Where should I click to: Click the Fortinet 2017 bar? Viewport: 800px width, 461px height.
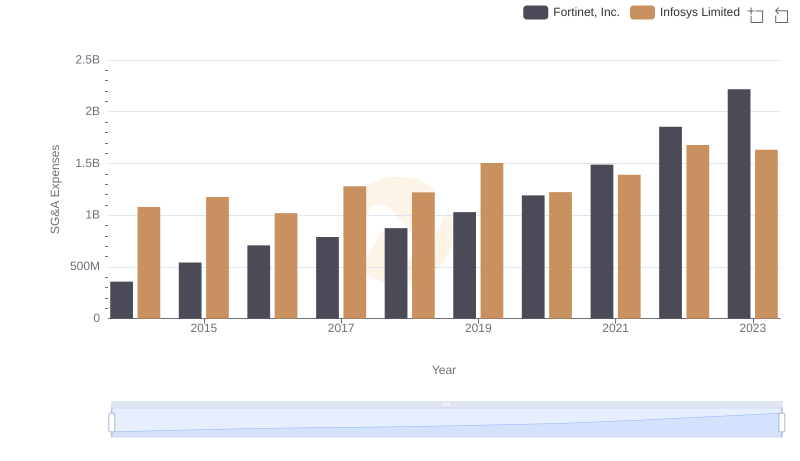coord(327,278)
